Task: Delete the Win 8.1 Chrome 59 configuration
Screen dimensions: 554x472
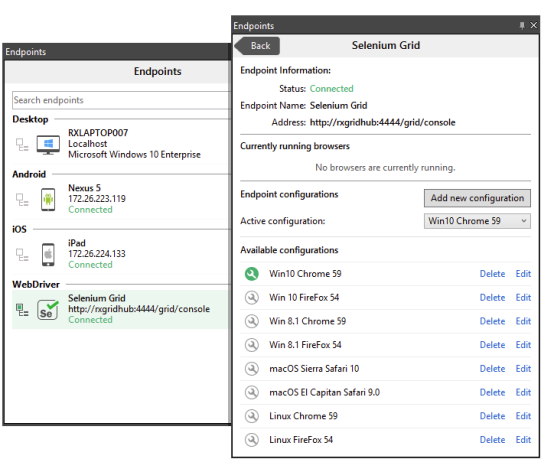Action: click(492, 321)
